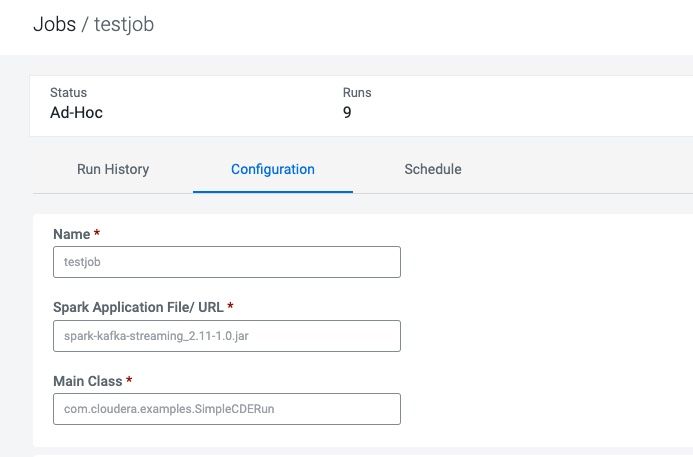Focus the Main Class input field
Image resolution: width=693 pixels, height=457 pixels.
[226, 409]
